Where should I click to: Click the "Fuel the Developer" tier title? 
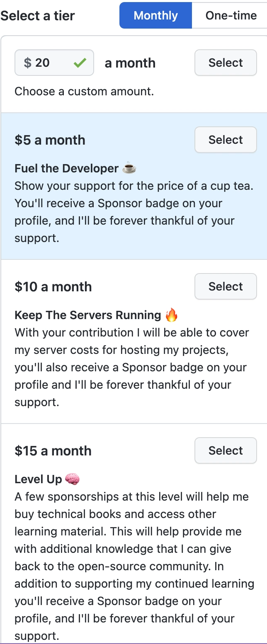point(66,168)
